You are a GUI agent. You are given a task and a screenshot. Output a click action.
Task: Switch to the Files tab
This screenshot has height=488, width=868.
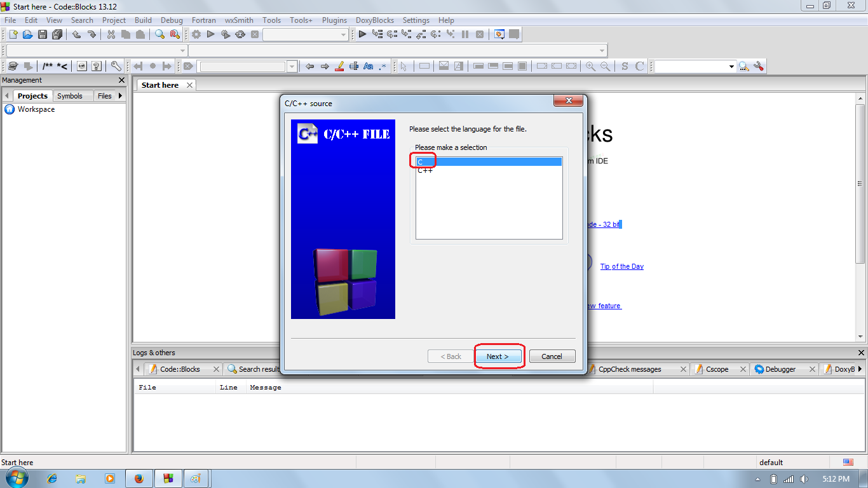(105, 96)
